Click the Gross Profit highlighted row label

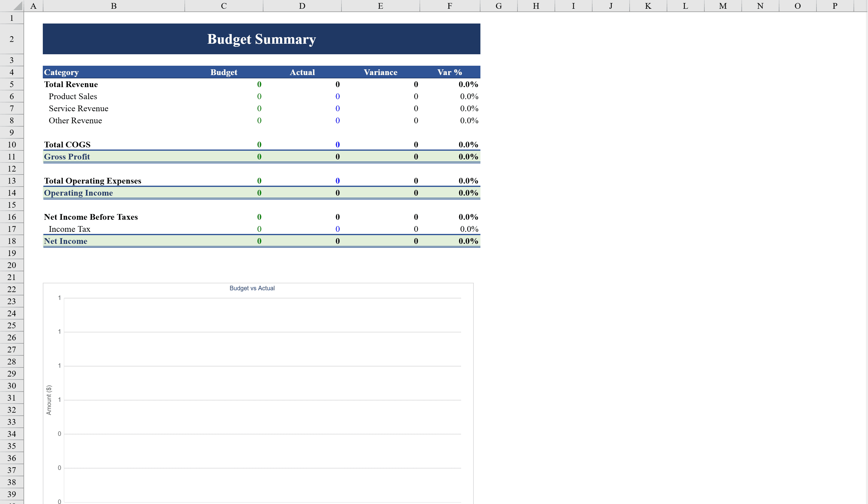(x=67, y=156)
